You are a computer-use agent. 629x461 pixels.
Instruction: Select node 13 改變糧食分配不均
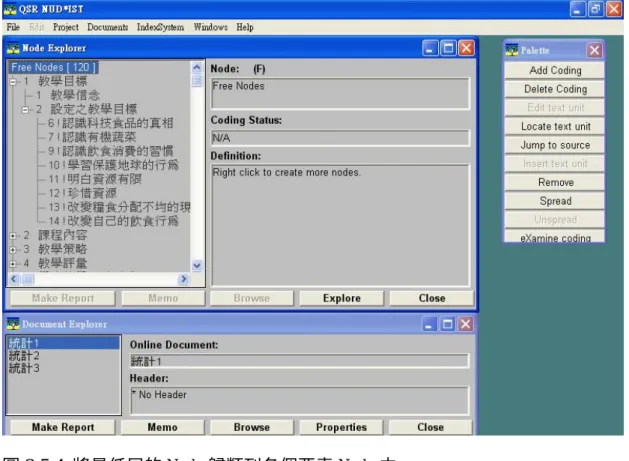[119, 207]
